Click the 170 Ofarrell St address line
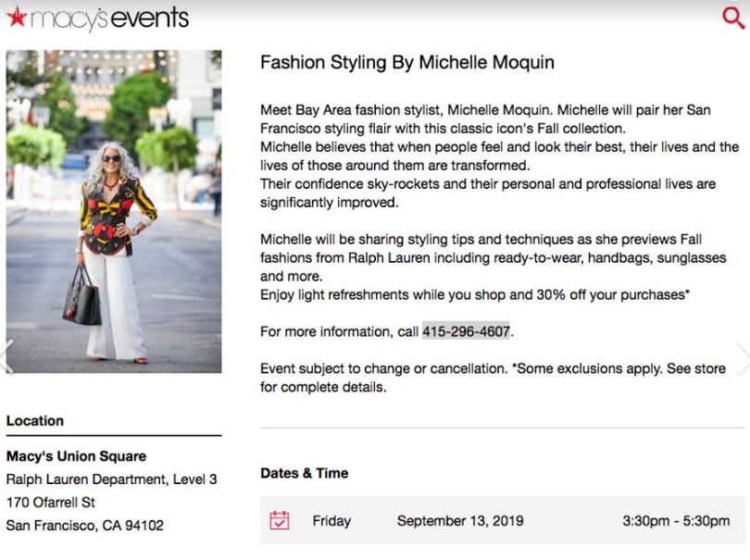750x560 pixels. (51, 503)
